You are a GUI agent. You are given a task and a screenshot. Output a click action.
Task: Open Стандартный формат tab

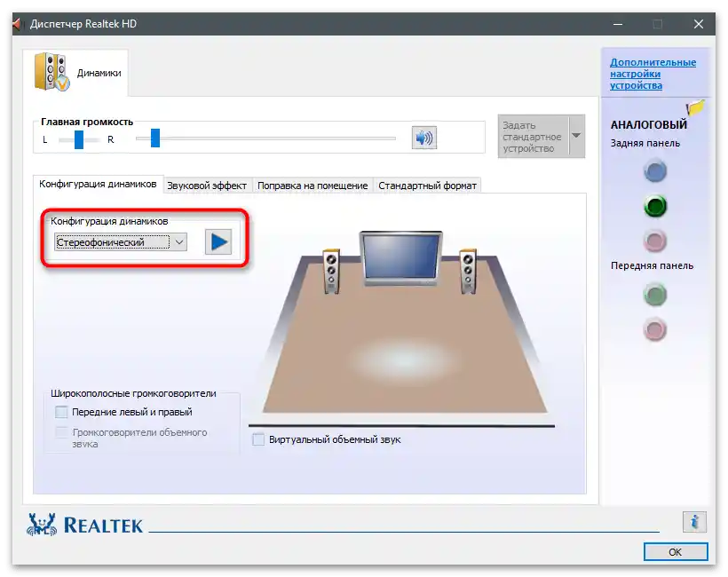point(427,186)
